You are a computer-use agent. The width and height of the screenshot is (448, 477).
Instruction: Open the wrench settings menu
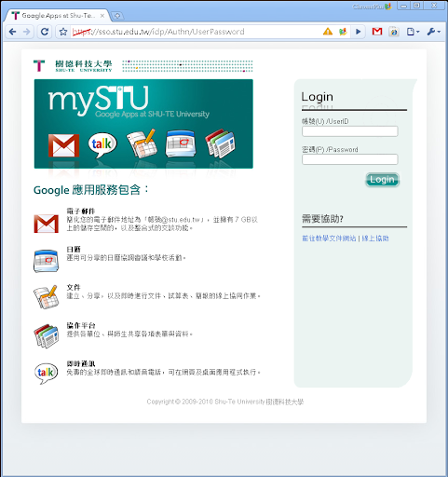coord(433,32)
